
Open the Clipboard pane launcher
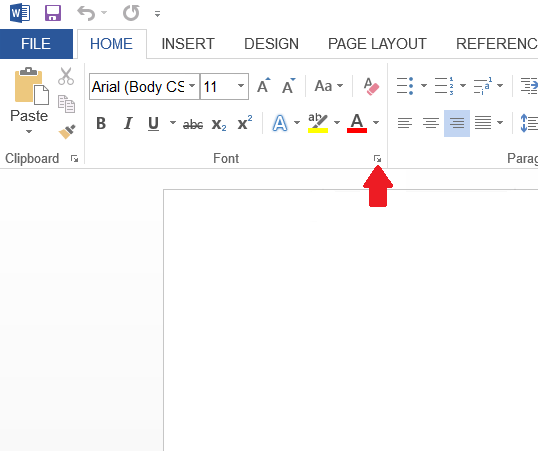[74, 159]
